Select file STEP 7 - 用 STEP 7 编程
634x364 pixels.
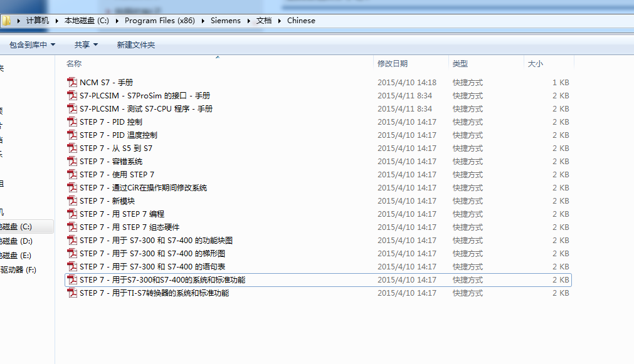[122, 214]
